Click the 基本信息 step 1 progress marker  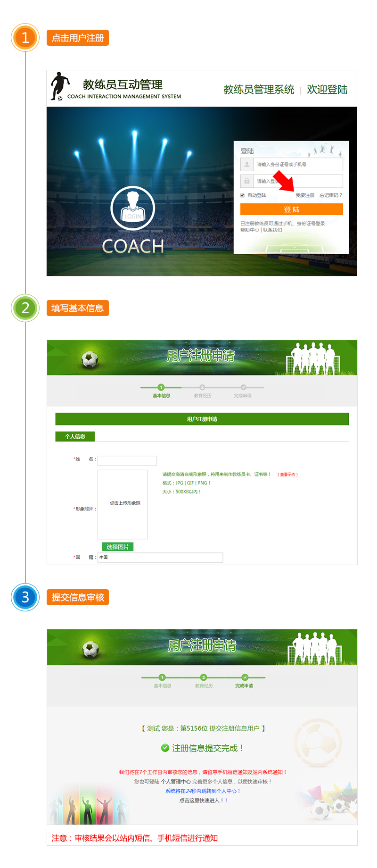(161, 388)
